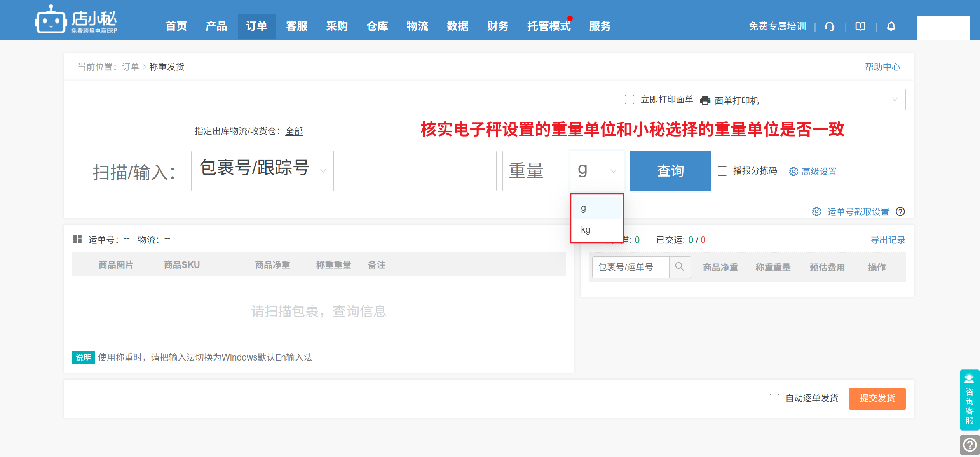Open the 咨询客服 floating chat widget
Viewport: 980px width, 457px height.
tap(970, 400)
